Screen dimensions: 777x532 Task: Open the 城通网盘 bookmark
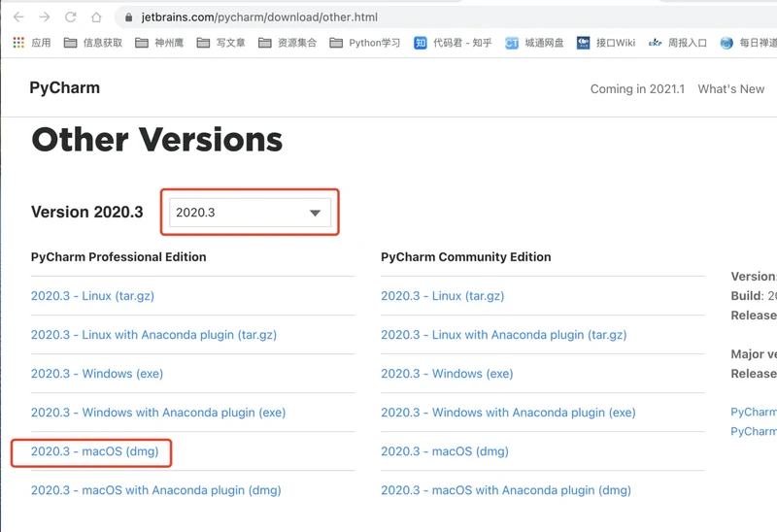pos(535,43)
